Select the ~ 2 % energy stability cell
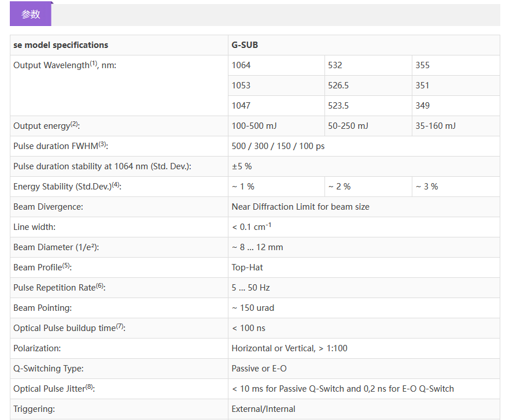The width and height of the screenshot is (524, 420). (x=340, y=187)
